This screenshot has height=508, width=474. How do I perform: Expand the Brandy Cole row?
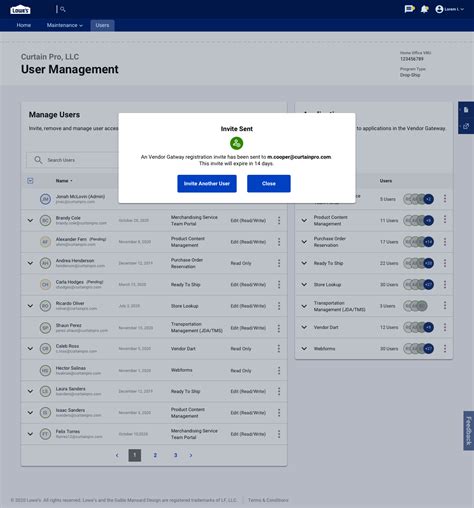30,221
